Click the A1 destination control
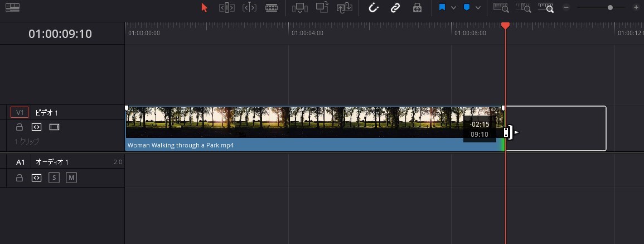Viewport: 644px width, 244px height. pyautogui.click(x=21, y=162)
